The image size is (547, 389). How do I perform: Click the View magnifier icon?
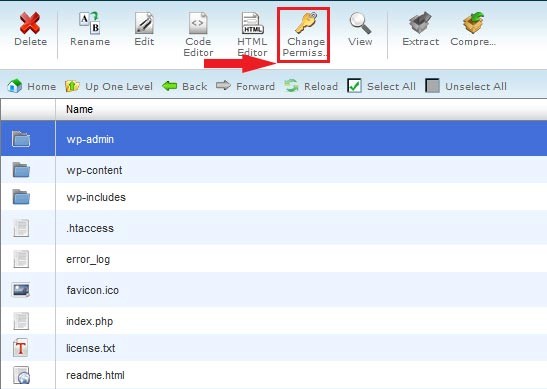coord(360,23)
